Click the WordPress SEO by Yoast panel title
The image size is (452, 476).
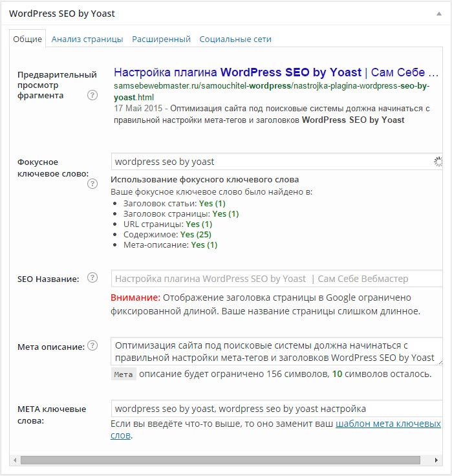(62, 14)
